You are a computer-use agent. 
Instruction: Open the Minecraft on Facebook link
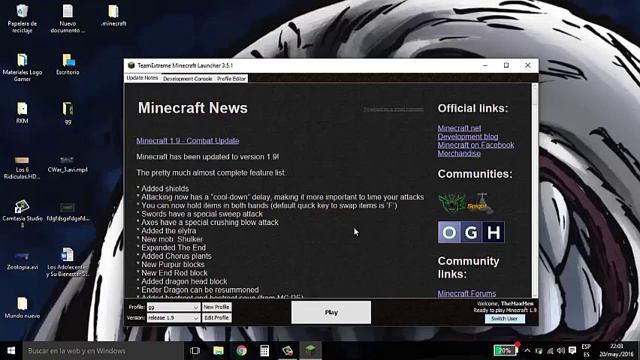(x=476, y=145)
